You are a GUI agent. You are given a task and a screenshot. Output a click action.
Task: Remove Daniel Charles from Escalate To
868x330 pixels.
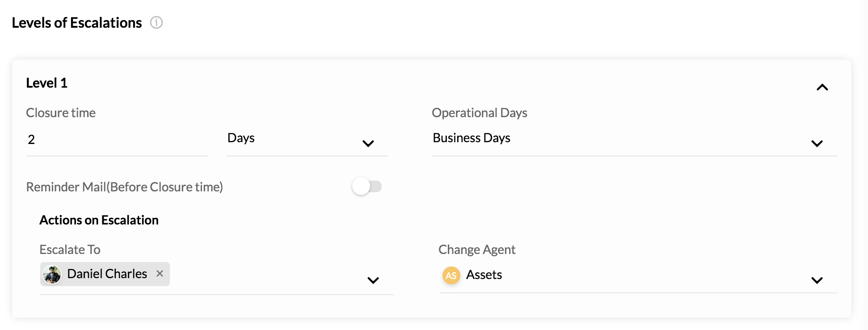[160, 273]
